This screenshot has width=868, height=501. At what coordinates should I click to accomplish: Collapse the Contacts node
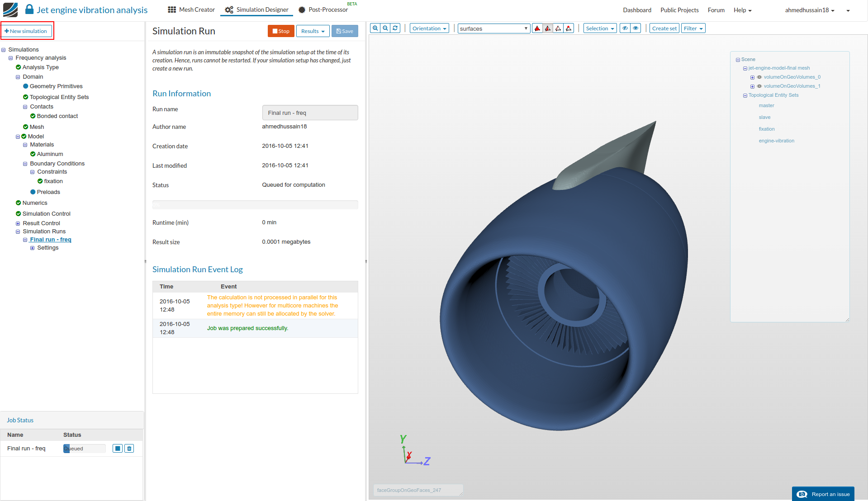25,107
